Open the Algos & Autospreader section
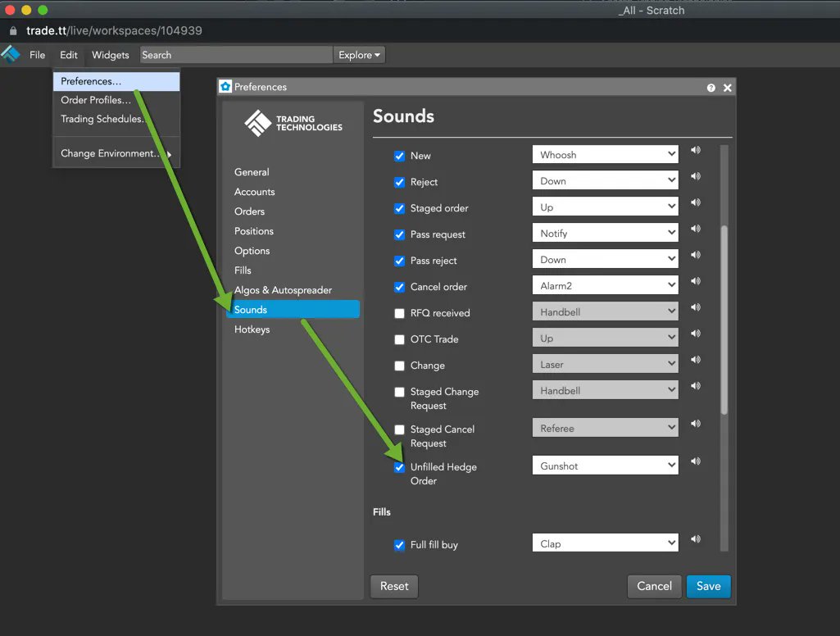This screenshot has height=636, width=840. pos(283,290)
